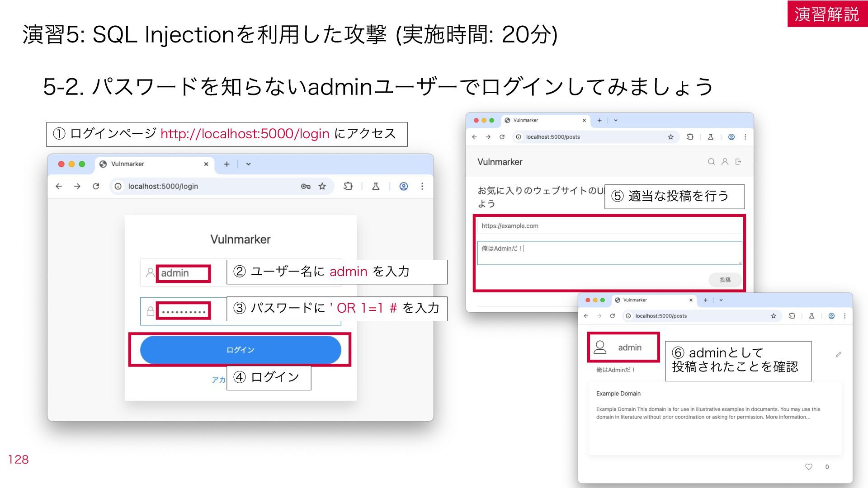Like the admin post with the heart icon
868x488 pixels.
point(809,467)
